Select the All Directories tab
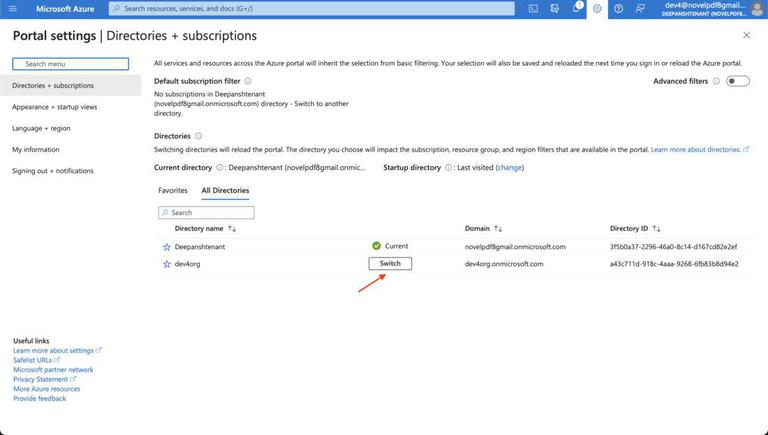 [x=225, y=191]
